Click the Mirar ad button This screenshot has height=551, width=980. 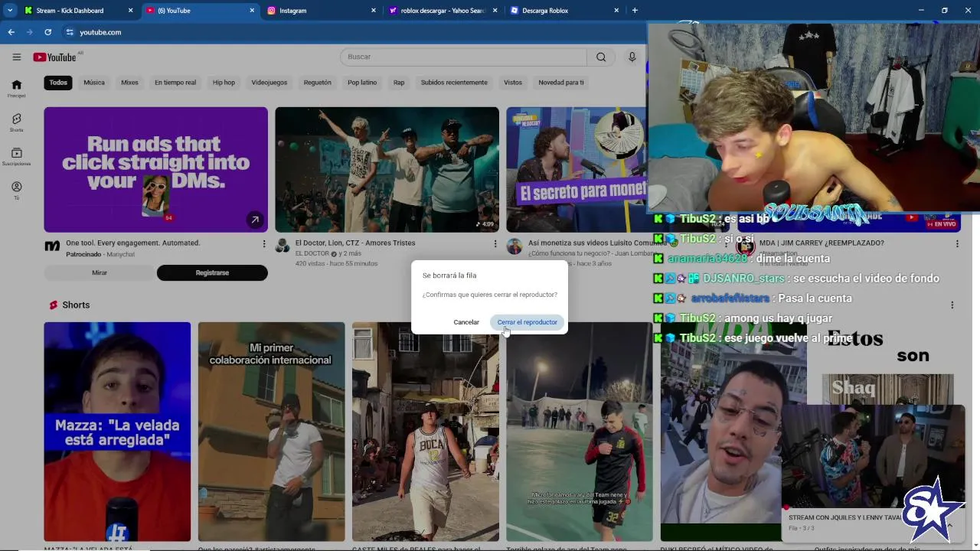(x=100, y=272)
